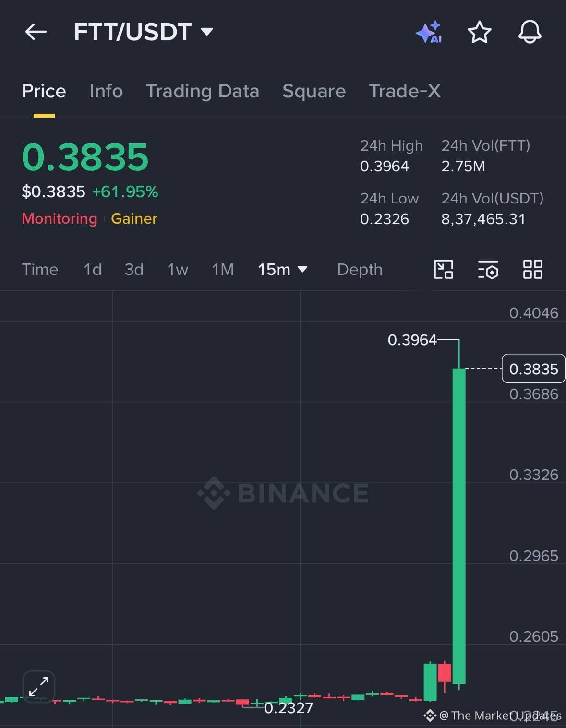Open the AI assistant sparkle icon
This screenshot has height=728, width=566.
pos(429,32)
